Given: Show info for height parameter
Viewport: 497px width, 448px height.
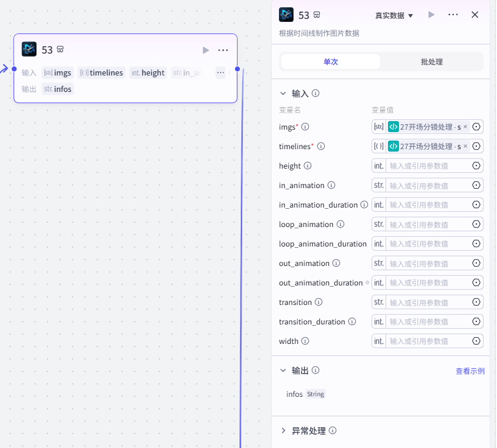Looking at the screenshot, I should point(308,166).
